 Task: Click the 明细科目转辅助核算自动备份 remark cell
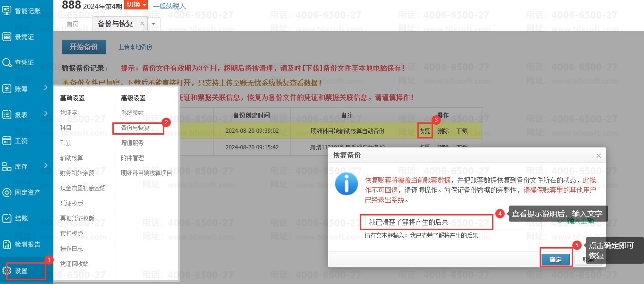[x=347, y=131]
